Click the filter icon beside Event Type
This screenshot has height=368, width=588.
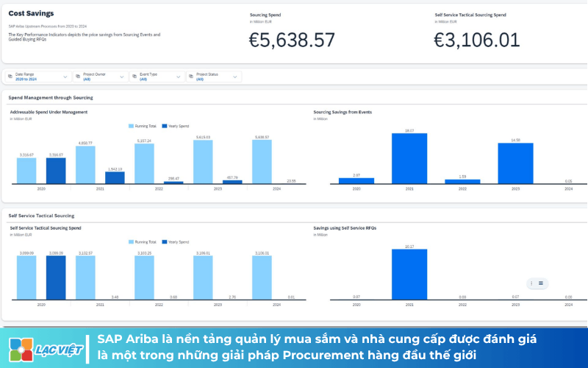(135, 77)
